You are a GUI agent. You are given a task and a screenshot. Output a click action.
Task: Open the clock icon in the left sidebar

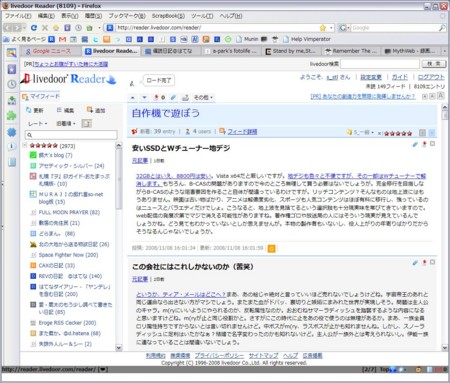(x=12, y=84)
